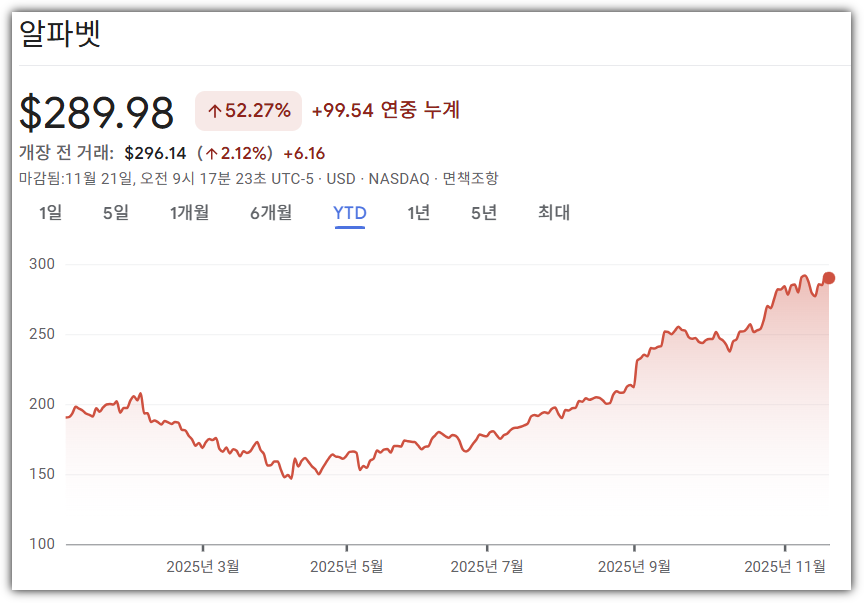Switch to the 5년 time range
The image size is (864, 603).
[x=483, y=213]
